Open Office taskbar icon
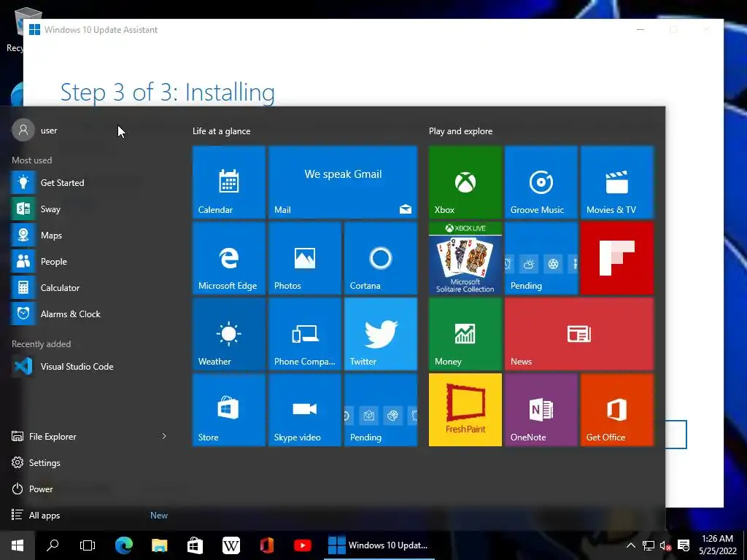Image resolution: width=747 pixels, height=560 pixels. pos(267,545)
